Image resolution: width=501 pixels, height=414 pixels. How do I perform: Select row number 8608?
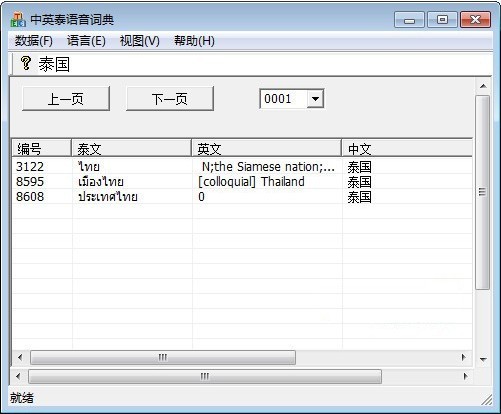click(30, 197)
